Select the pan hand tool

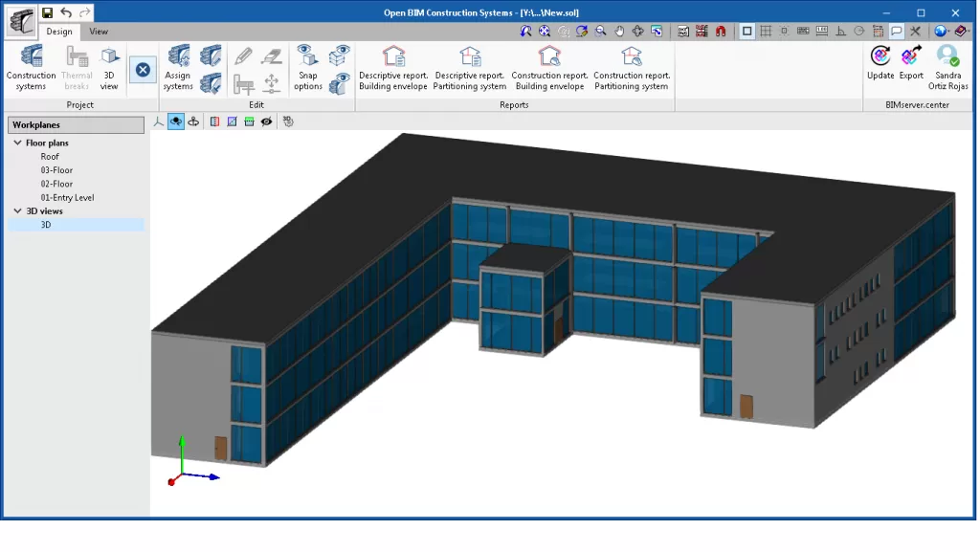pos(619,31)
